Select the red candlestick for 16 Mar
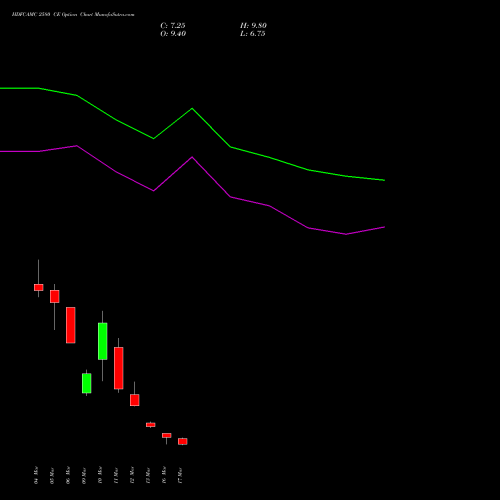The image size is (500, 500). 167,435
